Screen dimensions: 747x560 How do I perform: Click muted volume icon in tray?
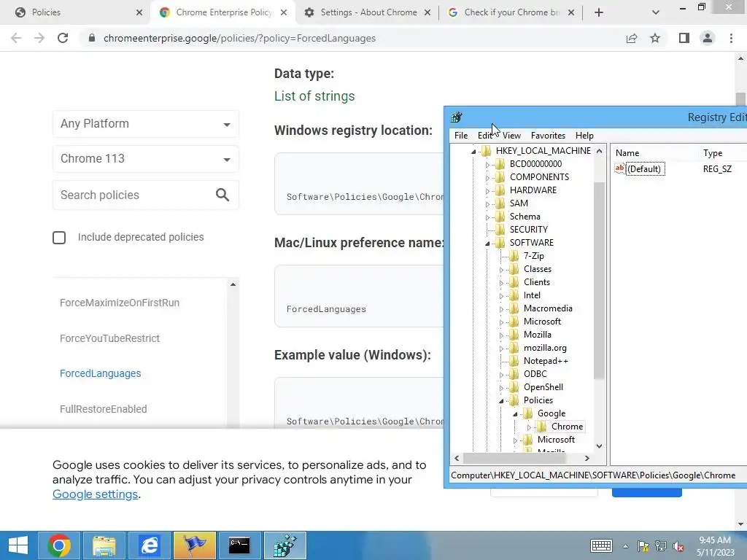point(678,546)
